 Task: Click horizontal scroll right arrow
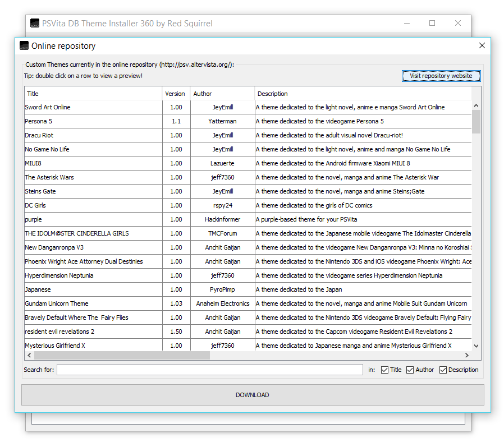pyautogui.click(x=466, y=356)
